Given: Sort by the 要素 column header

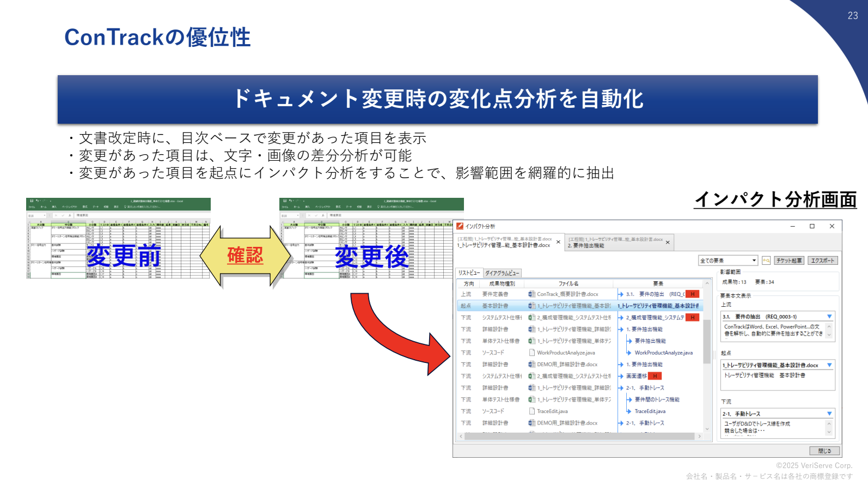Looking at the screenshot, I should (x=658, y=283).
